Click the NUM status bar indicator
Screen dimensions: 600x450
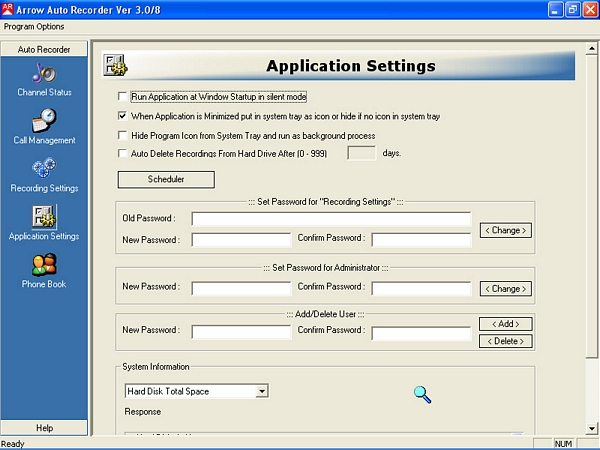coord(563,444)
